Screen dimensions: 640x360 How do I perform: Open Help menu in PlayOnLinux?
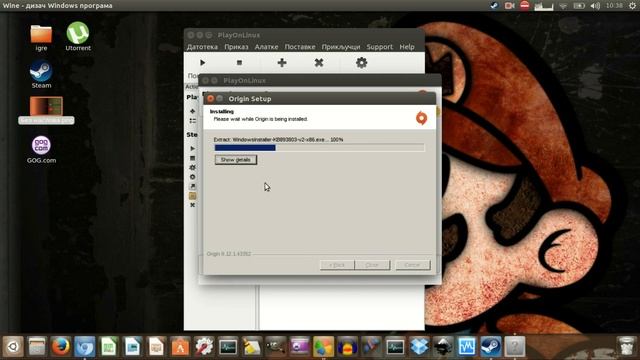[x=407, y=47]
